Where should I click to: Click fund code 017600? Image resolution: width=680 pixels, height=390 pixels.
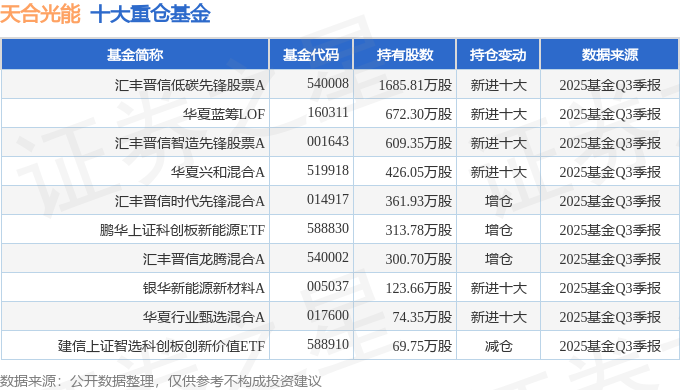click(328, 315)
